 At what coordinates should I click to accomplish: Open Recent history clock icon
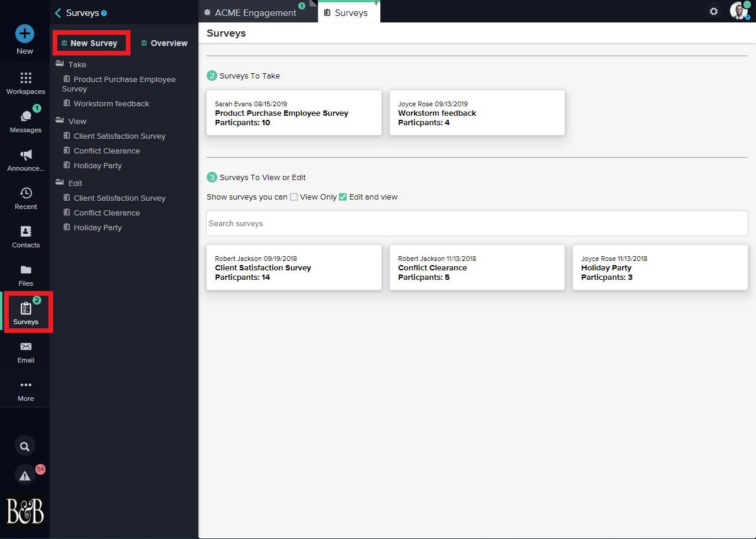click(x=25, y=193)
